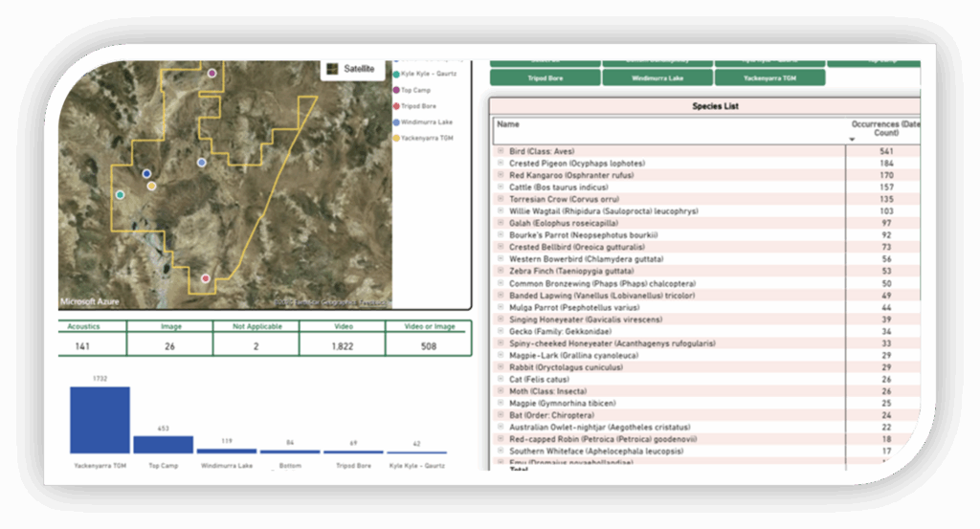Click the Top Camp legend color dot
Image resolution: width=980 pixels, height=529 pixels.
pyautogui.click(x=396, y=90)
